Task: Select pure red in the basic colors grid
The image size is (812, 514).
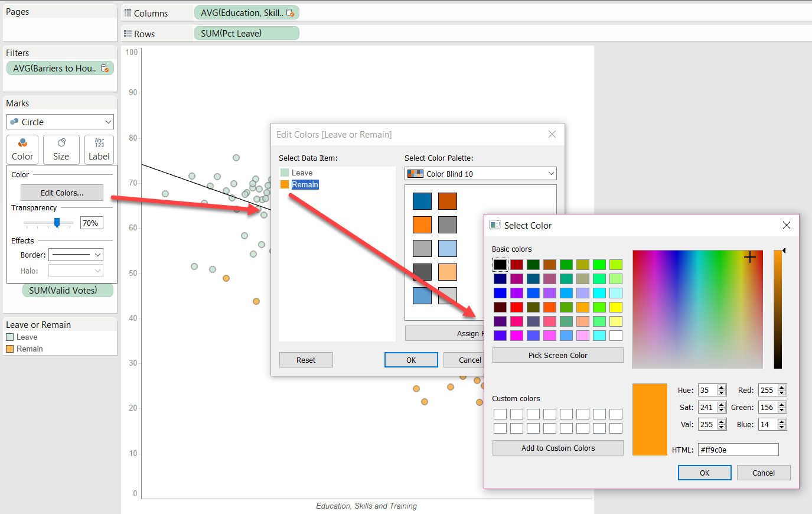Action: pyautogui.click(x=517, y=307)
